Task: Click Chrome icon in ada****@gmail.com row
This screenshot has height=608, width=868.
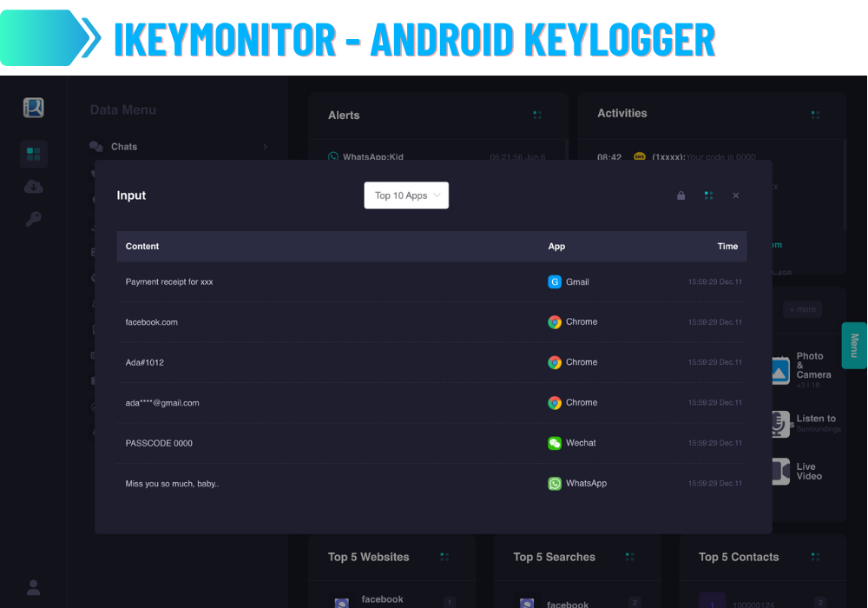Action: click(555, 402)
